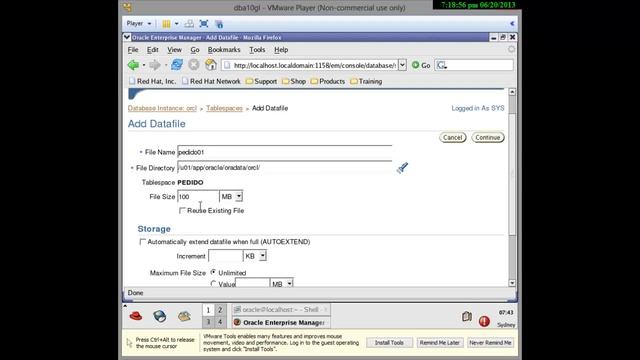
Task: Enable AUTOEXTEND checkbox
Action: pos(142,242)
